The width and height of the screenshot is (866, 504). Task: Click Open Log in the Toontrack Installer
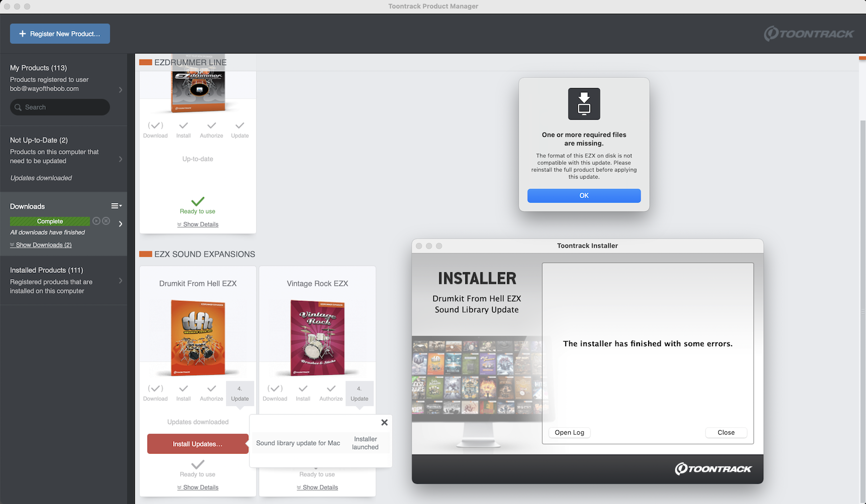pos(569,433)
